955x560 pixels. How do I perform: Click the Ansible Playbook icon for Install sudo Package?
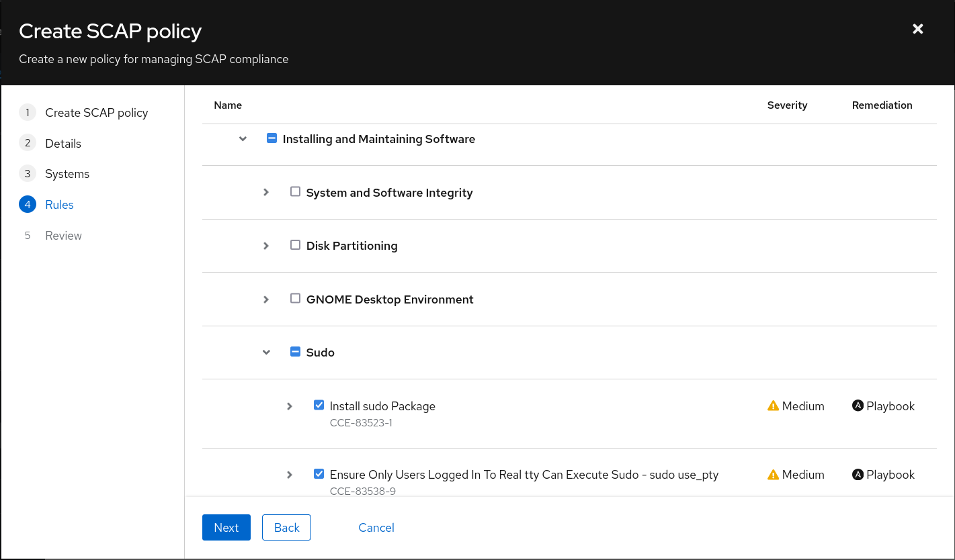(858, 406)
